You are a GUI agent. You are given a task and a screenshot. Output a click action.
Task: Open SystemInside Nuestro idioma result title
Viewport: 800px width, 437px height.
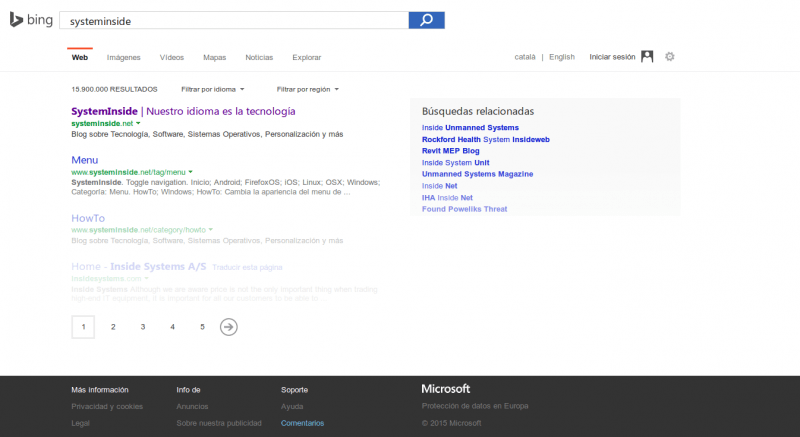[183, 111]
